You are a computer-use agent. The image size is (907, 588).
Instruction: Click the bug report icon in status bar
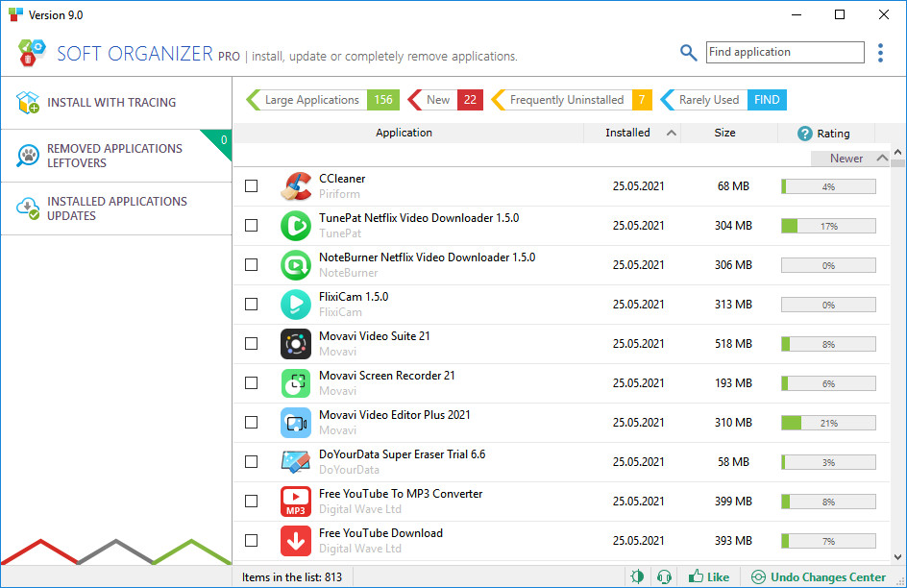(637, 576)
